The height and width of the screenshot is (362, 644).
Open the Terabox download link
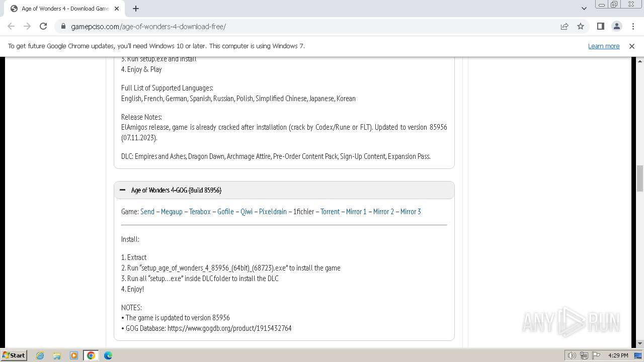200,211
